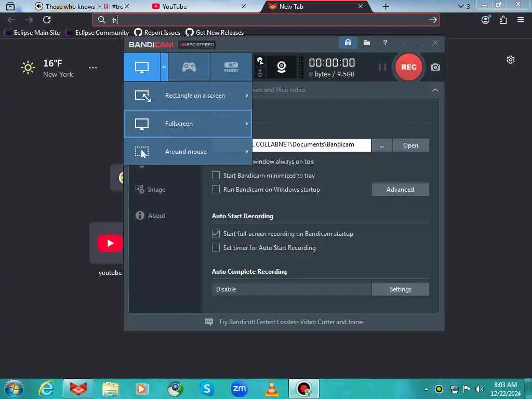Open Eclipse Community bookmark
Screen dimensions: 532x399
pos(98,33)
